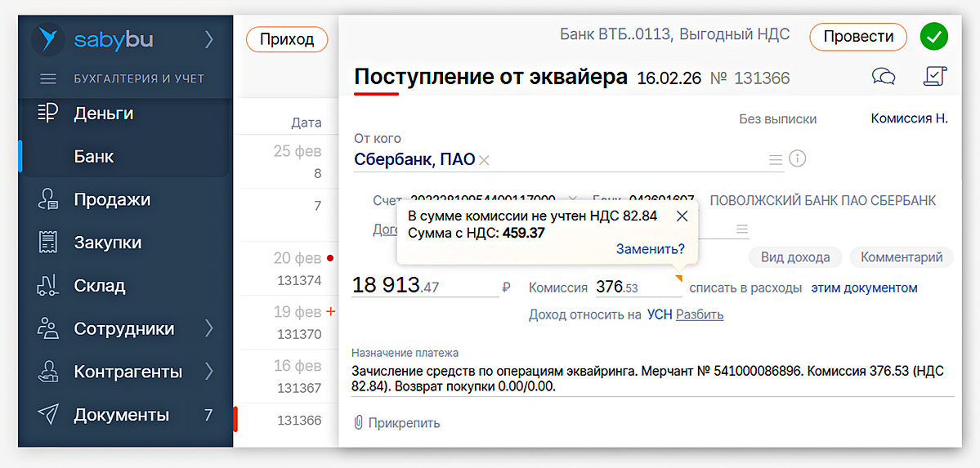Image resolution: width=980 pixels, height=468 pixels.
Task: Remove Сбербанк, ПАО from the От кого field
Action: point(484,160)
